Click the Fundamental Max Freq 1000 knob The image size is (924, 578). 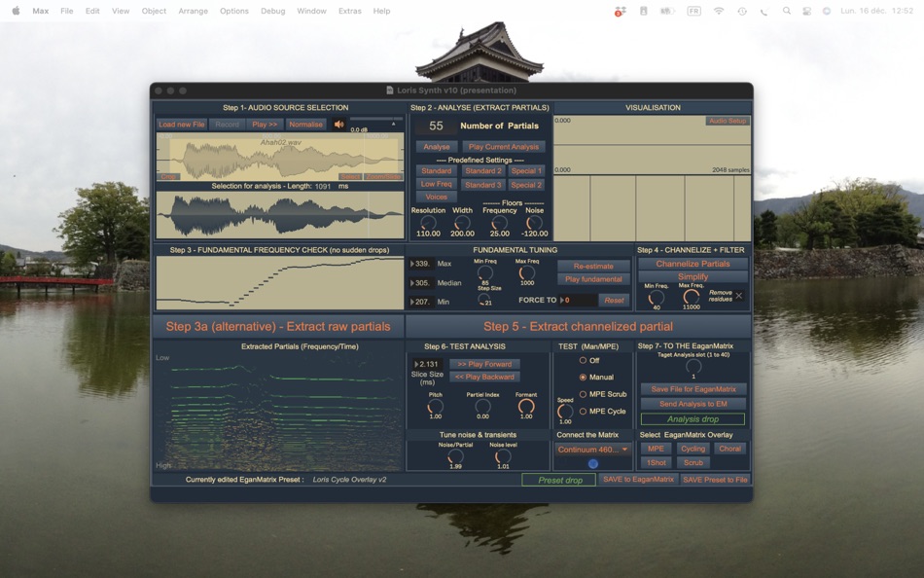527,272
